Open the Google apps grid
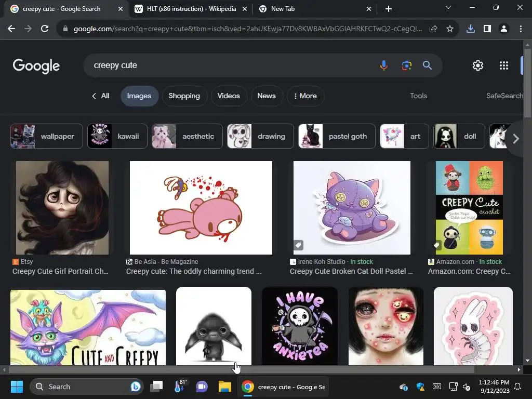 (x=504, y=65)
